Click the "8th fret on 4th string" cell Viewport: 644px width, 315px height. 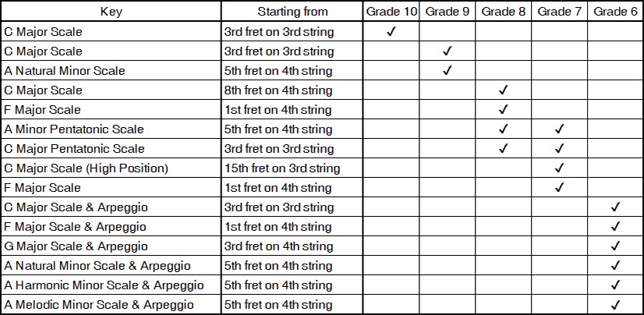tap(278, 90)
